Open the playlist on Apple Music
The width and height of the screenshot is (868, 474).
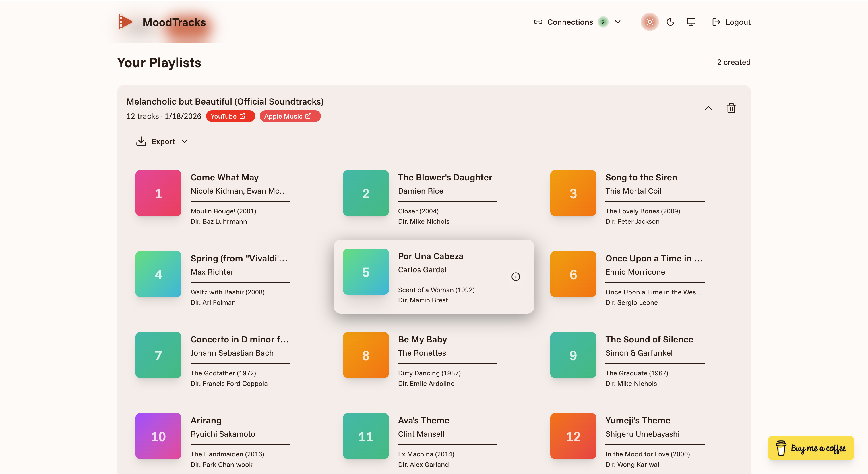289,116
